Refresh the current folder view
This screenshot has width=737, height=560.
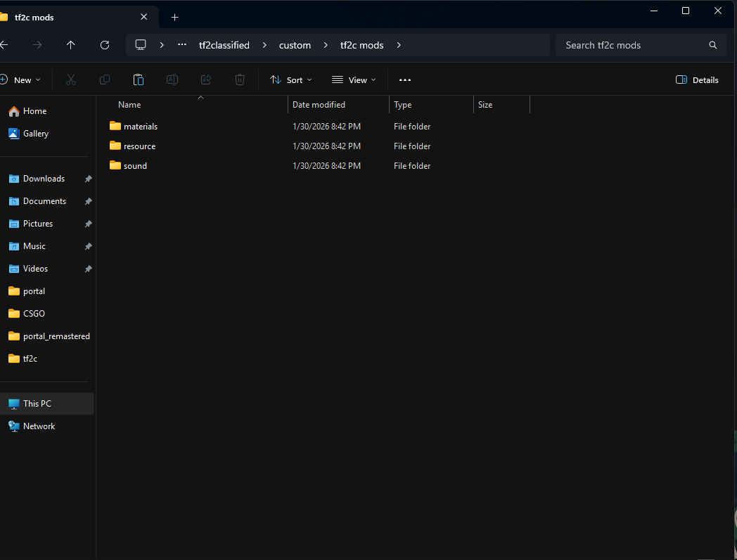[x=105, y=45]
